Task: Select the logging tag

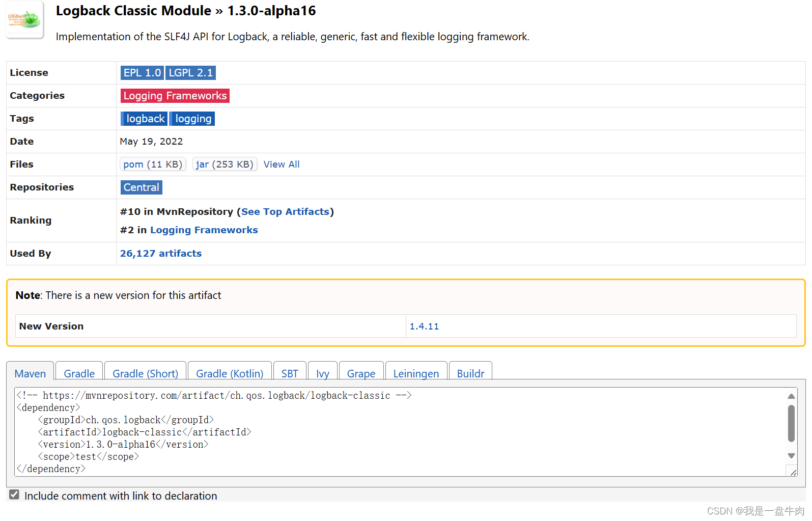Action: (192, 119)
